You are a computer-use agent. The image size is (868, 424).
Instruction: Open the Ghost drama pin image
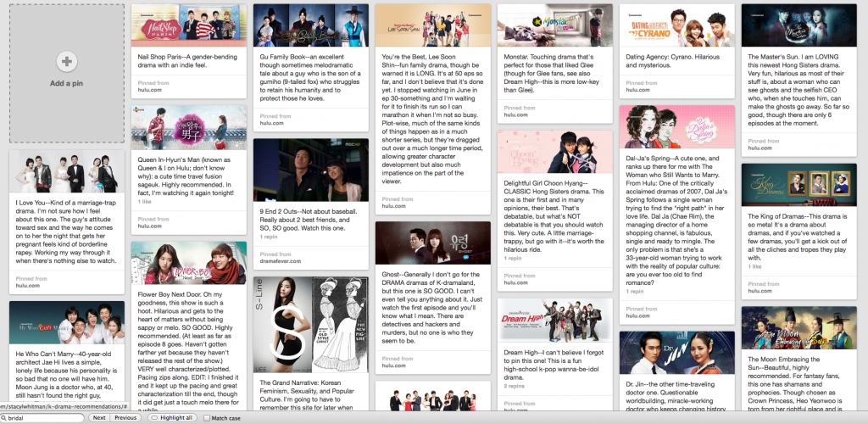(433, 243)
